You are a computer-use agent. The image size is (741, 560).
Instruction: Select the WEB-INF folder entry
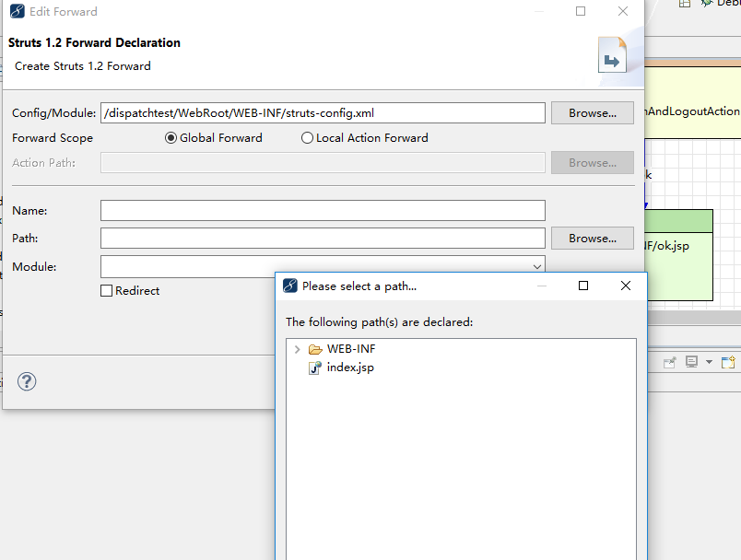351,349
